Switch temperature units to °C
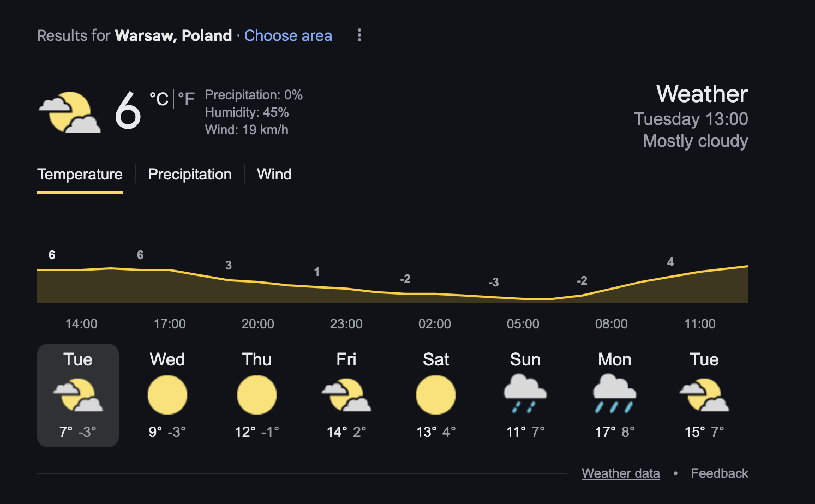Image resolution: width=815 pixels, height=504 pixels. click(x=159, y=99)
